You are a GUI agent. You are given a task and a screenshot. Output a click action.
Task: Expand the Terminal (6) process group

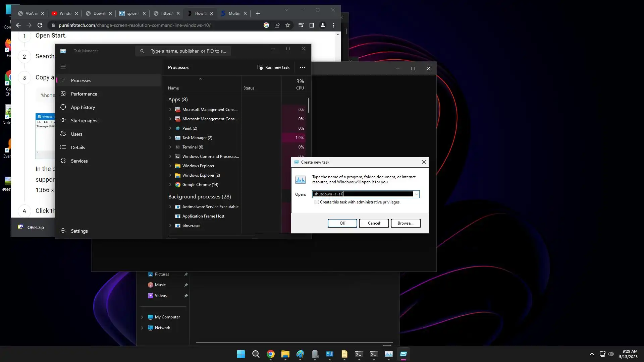(170, 147)
